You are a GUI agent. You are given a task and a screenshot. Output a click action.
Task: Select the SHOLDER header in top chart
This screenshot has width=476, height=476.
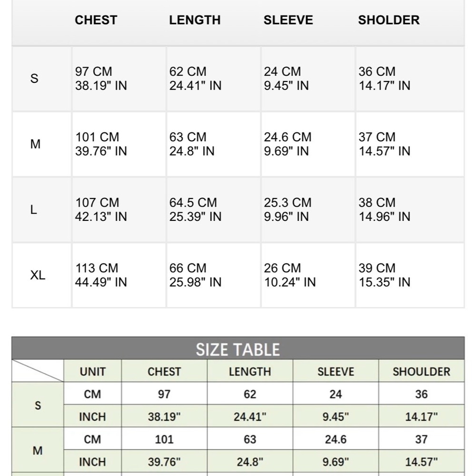(x=388, y=20)
